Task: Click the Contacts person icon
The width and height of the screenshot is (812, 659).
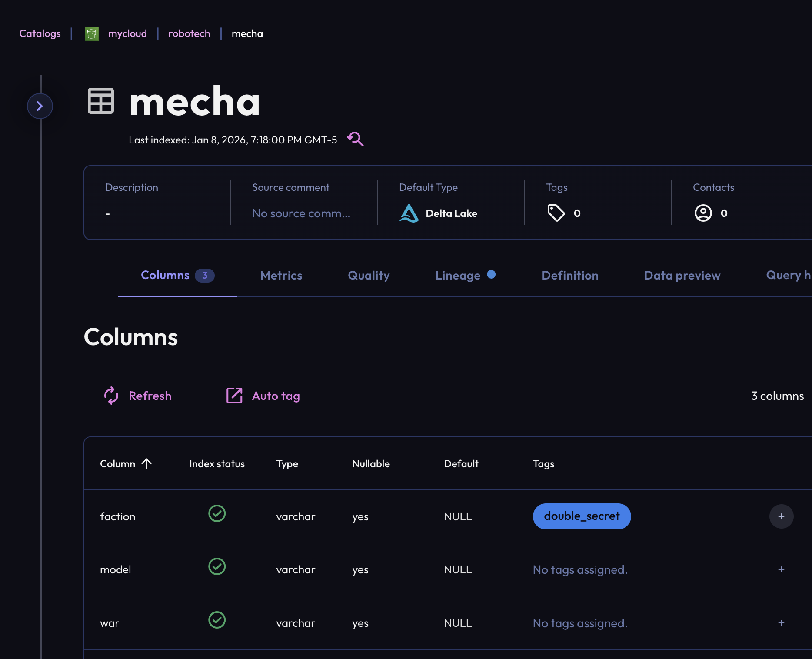Action: (703, 213)
